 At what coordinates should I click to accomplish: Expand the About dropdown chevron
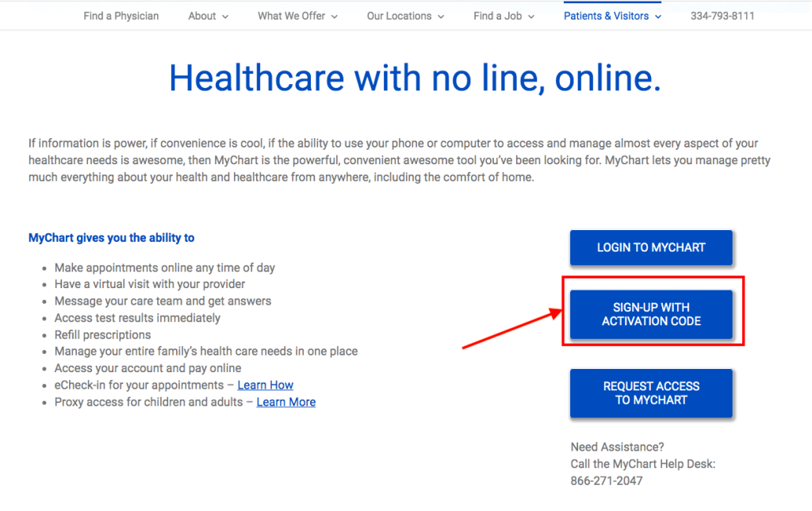click(225, 17)
